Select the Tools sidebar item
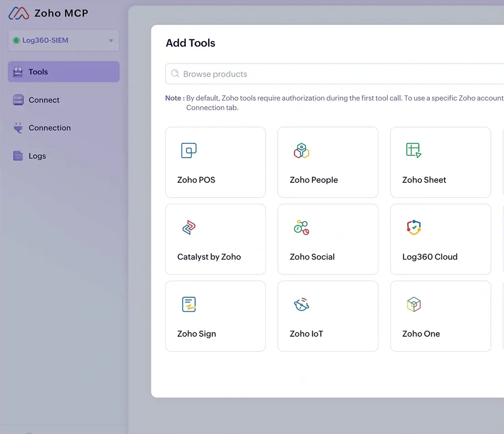The width and height of the screenshot is (504, 434). click(64, 72)
